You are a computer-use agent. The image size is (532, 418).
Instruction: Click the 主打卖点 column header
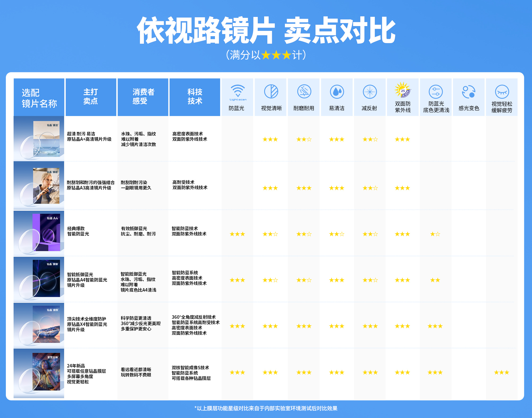91,97
